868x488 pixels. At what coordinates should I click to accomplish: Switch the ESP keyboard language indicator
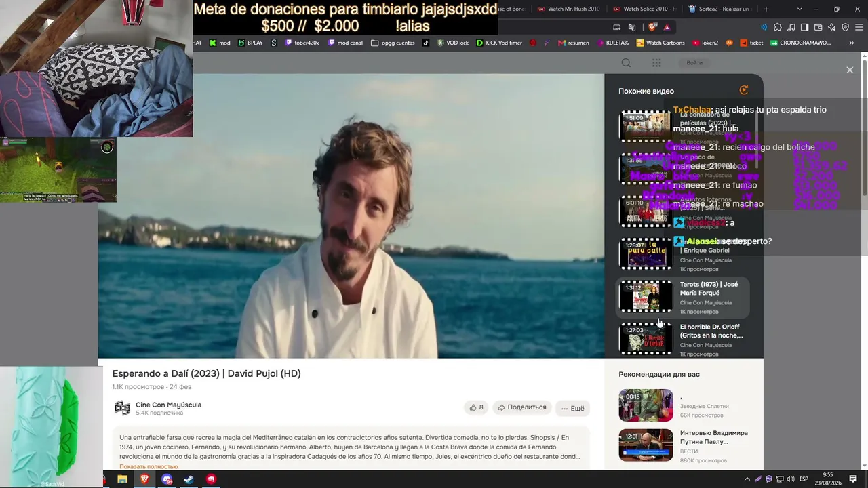pos(804,479)
